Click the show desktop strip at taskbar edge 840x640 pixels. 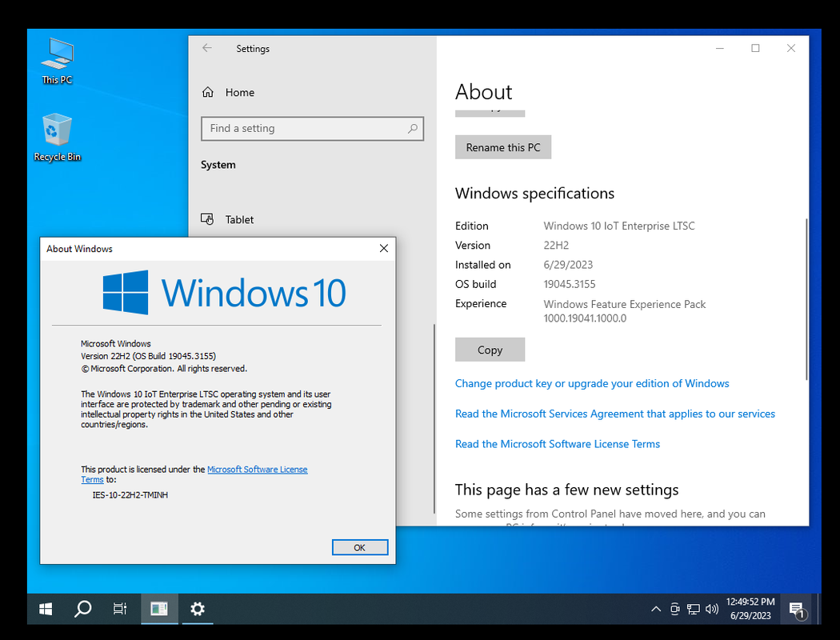tap(819, 609)
